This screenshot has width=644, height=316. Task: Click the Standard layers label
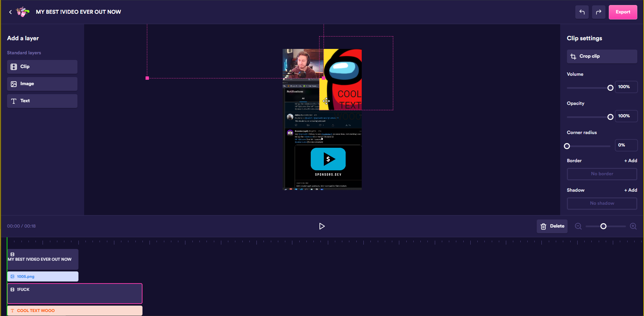pos(24,53)
